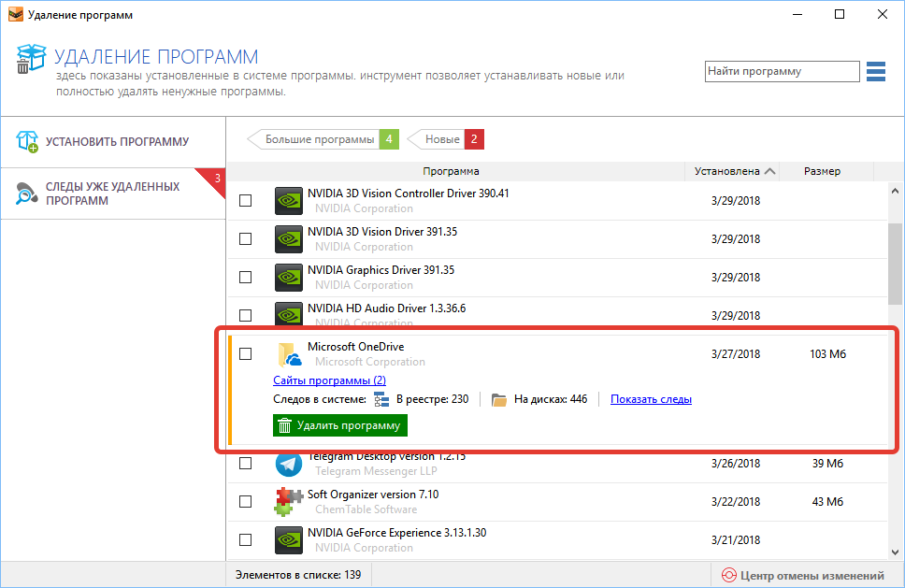Click the 43 Мб size value
The image size is (905, 588).
[x=827, y=502]
